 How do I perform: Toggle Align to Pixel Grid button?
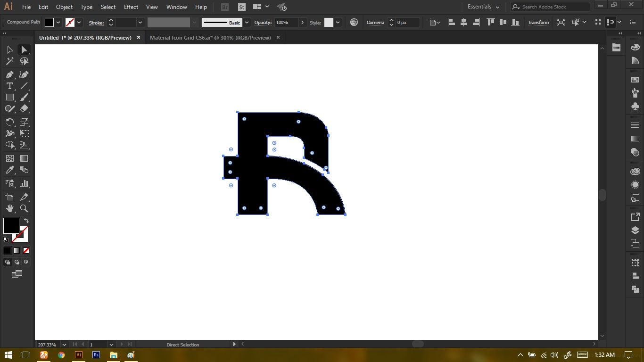pos(598,22)
